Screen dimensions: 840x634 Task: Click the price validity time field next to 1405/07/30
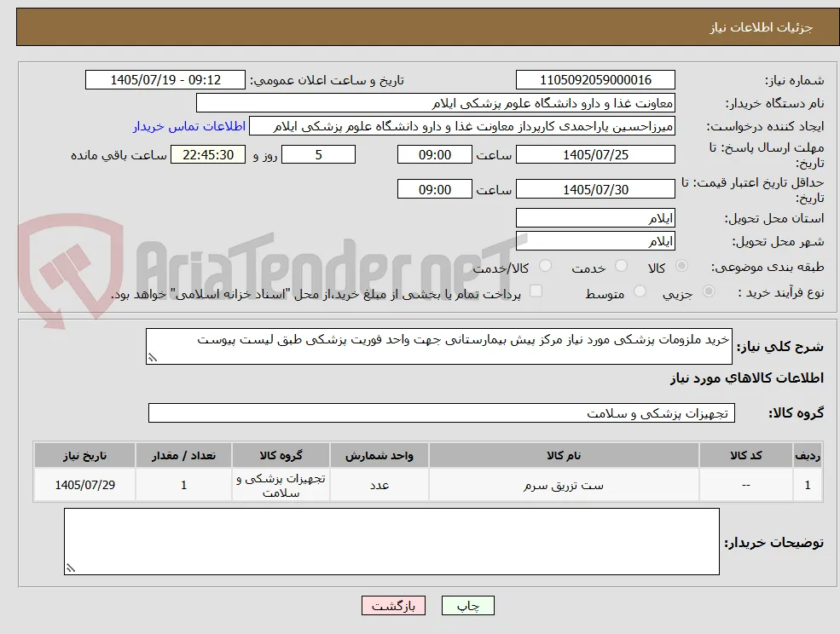[x=434, y=189]
